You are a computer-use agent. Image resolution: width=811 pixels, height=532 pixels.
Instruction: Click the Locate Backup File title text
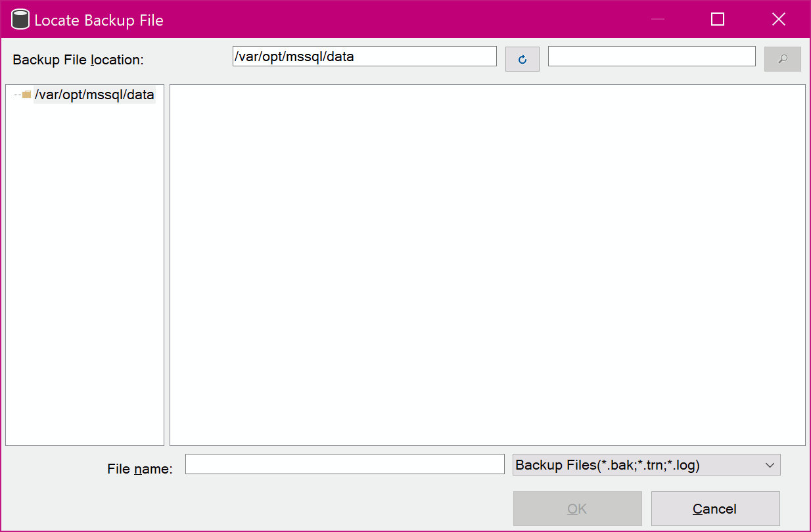click(91, 20)
